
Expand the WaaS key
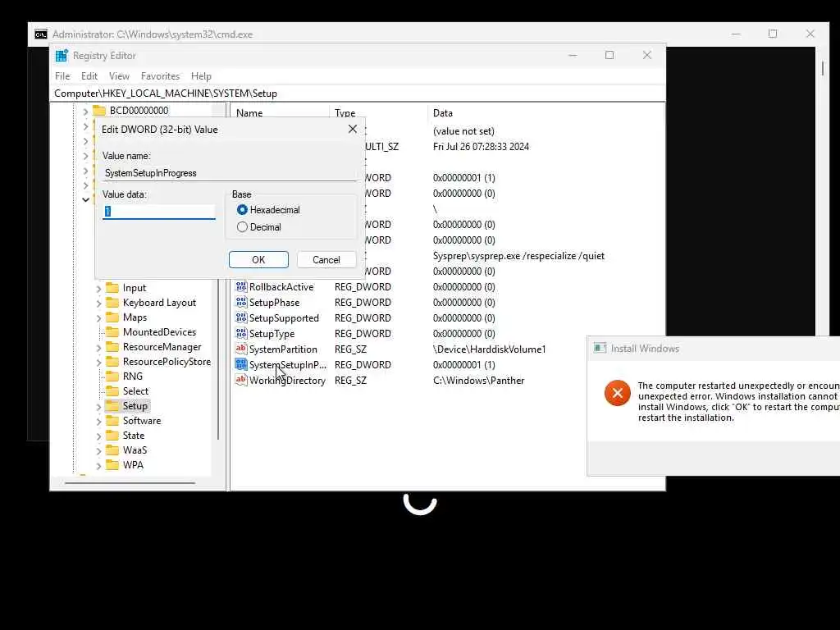coord(98,451)
